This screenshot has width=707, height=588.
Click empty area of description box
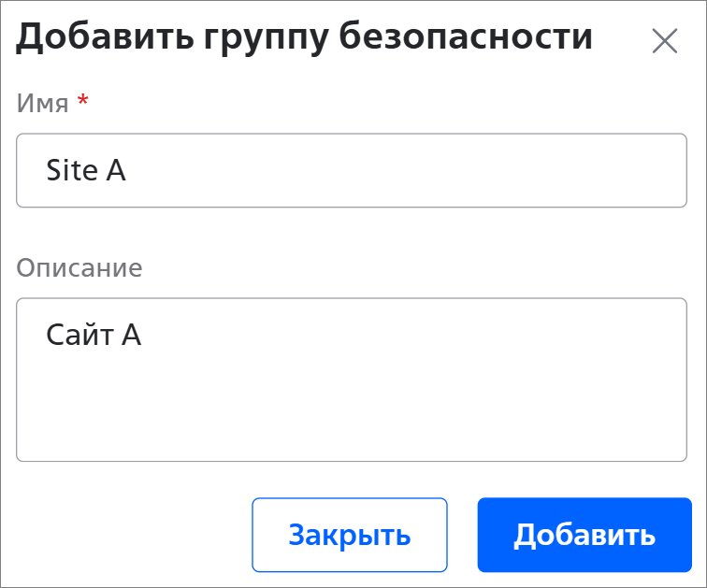[x=421, y=411]
